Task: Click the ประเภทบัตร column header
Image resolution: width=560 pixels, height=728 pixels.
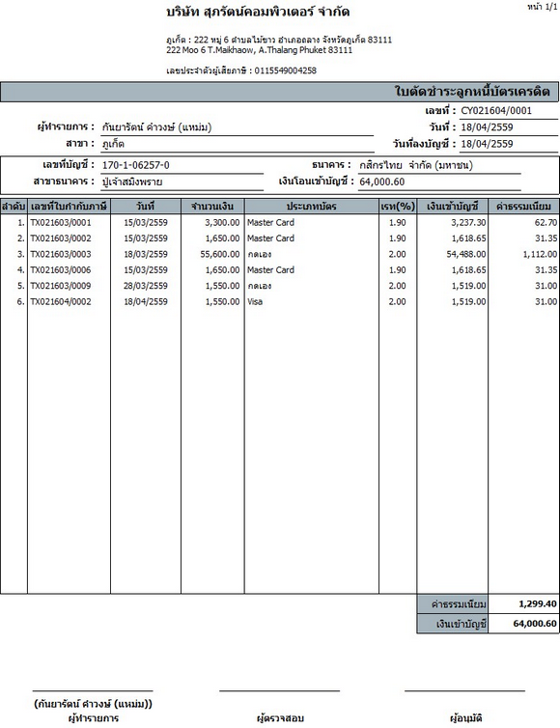Action: point(311,207)
